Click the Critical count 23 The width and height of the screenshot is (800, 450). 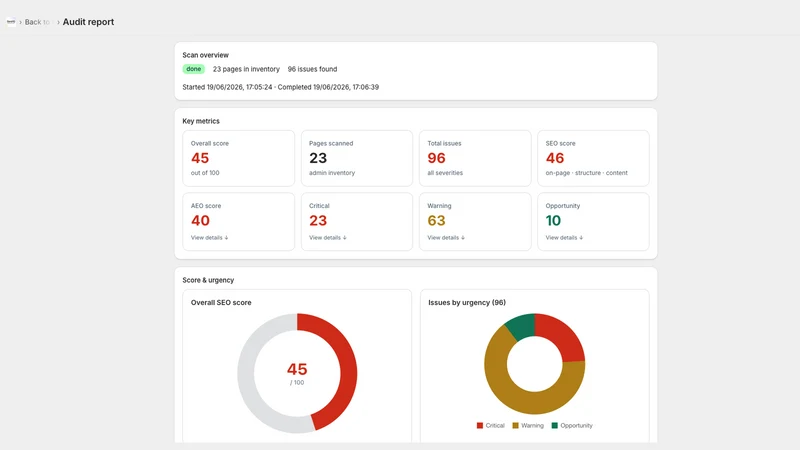pyautogui.click(x=318, y=220)
